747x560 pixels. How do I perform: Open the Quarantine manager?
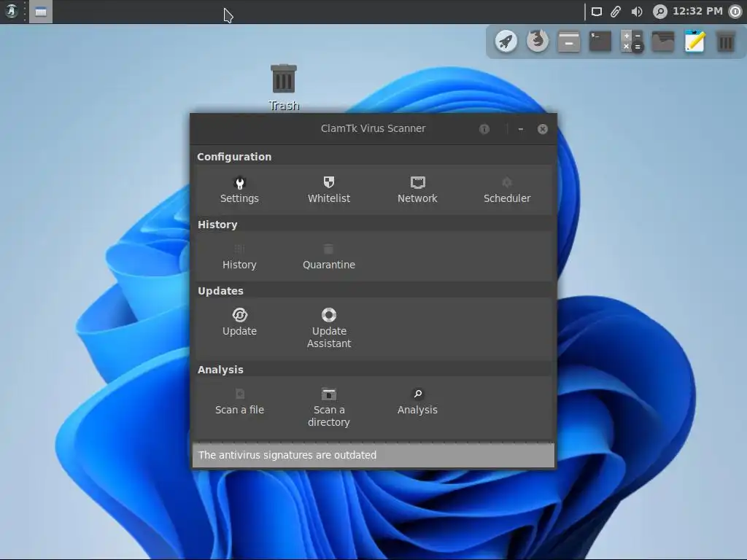(x=329, y=257)
